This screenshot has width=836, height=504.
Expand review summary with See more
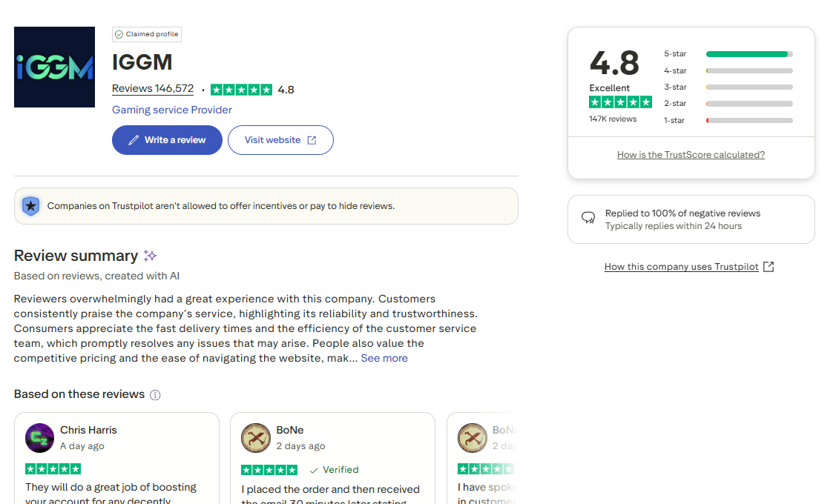pos(384,358)
